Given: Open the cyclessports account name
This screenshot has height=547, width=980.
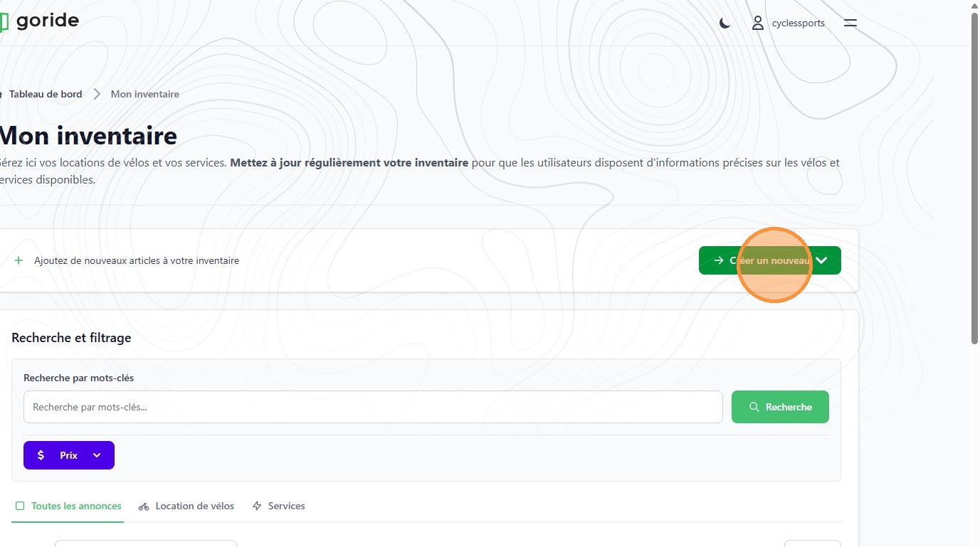Looking at the screenshot, I should tap(798, 23).
